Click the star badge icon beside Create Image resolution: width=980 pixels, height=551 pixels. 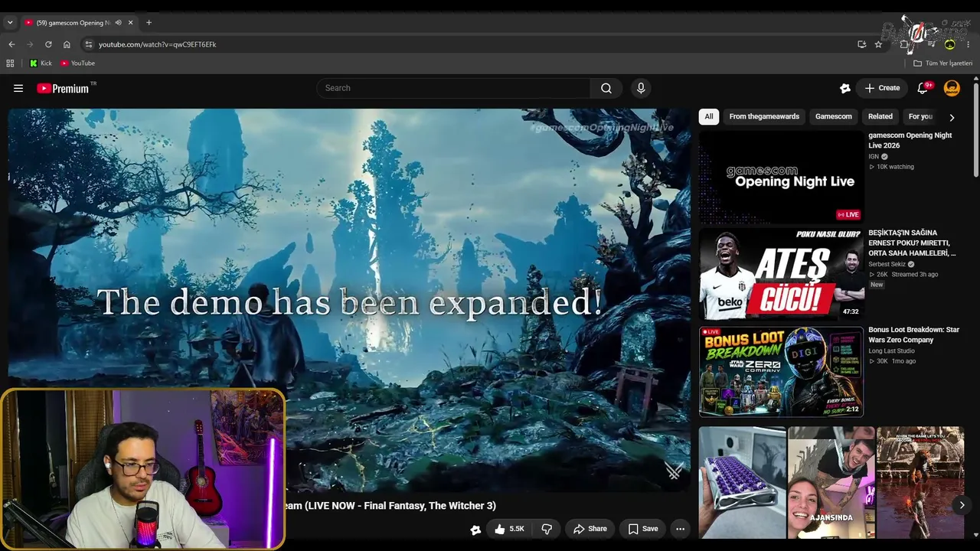(x=845, y=88)
